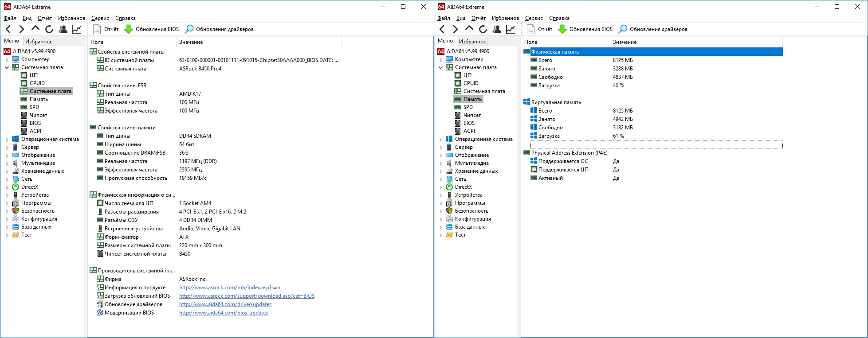868x338 pixels.
Task: Select Сеть in right window tree
Action: (x=460, y=179)
